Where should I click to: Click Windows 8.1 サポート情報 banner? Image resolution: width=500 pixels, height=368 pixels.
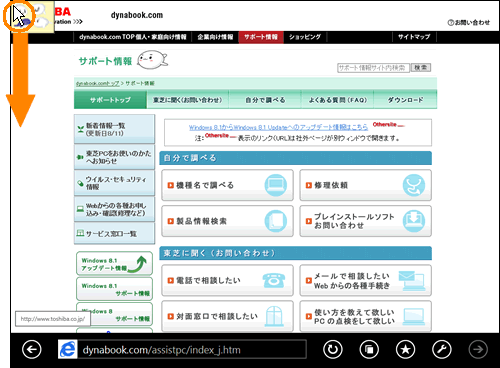click(x=114, y=289)
